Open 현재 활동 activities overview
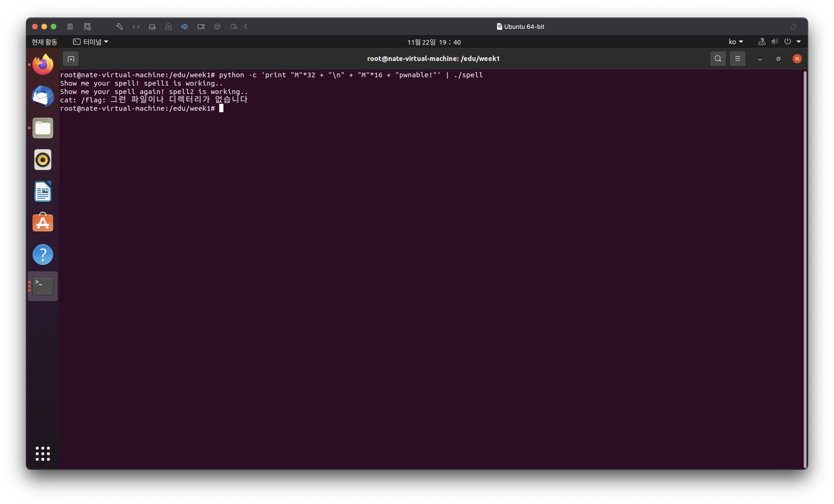The image size is (834, 504). point(44,42)
